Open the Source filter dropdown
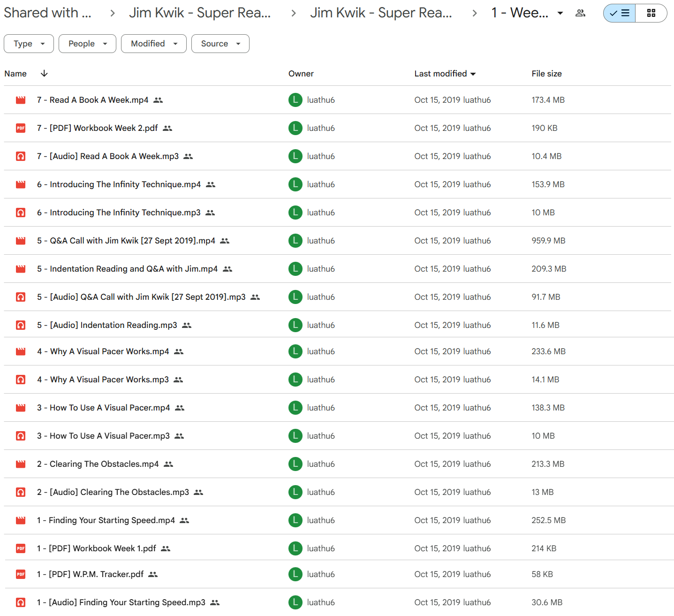This screenshot has width=674, height=616. click(x=220, y=44)
